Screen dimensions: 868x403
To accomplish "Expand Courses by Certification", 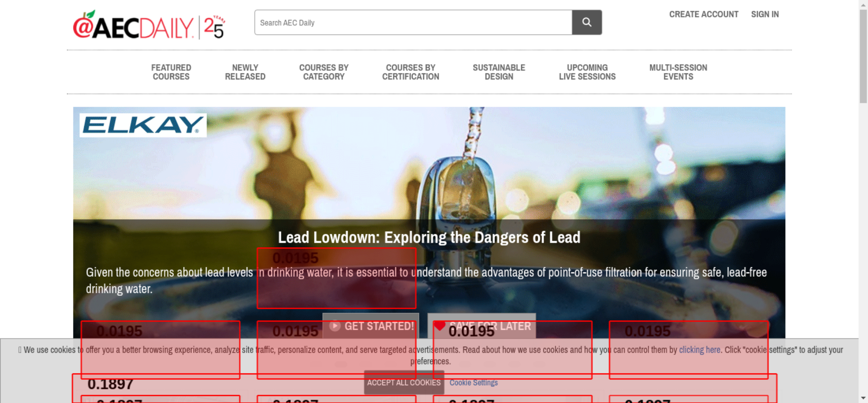I will click(x=410, y=72).
